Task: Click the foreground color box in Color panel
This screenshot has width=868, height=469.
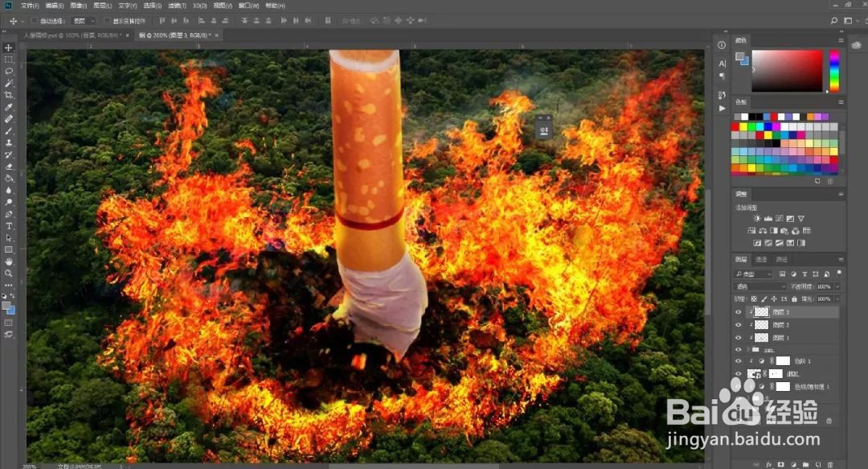Action: tap(739, 56)
